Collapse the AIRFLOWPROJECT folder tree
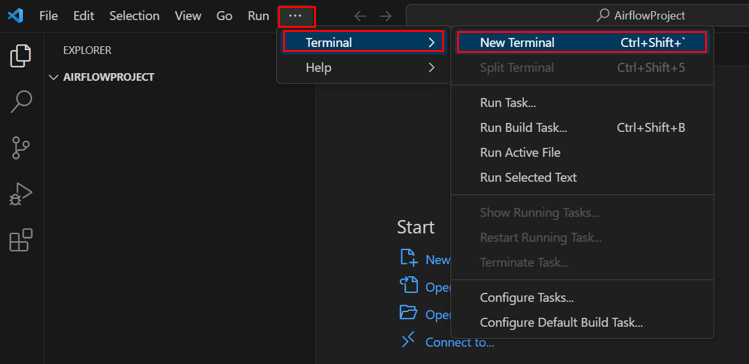Viewport: 749px width, 364px height. [x=53, y=77]
